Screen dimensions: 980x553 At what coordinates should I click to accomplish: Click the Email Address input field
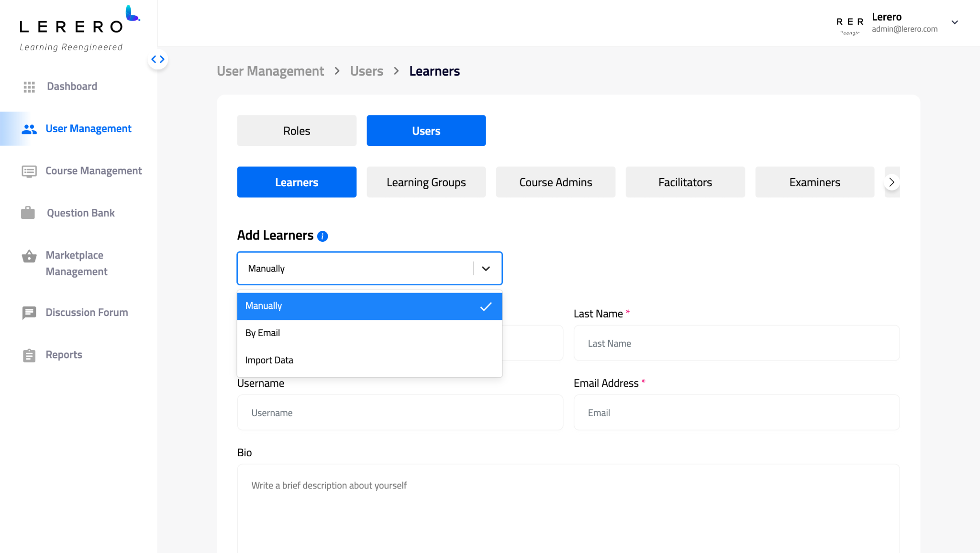[x=736, y=413]
